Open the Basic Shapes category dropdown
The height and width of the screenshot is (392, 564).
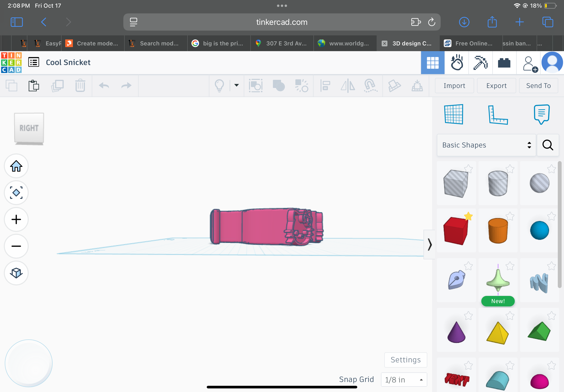(x=486, y=145)
